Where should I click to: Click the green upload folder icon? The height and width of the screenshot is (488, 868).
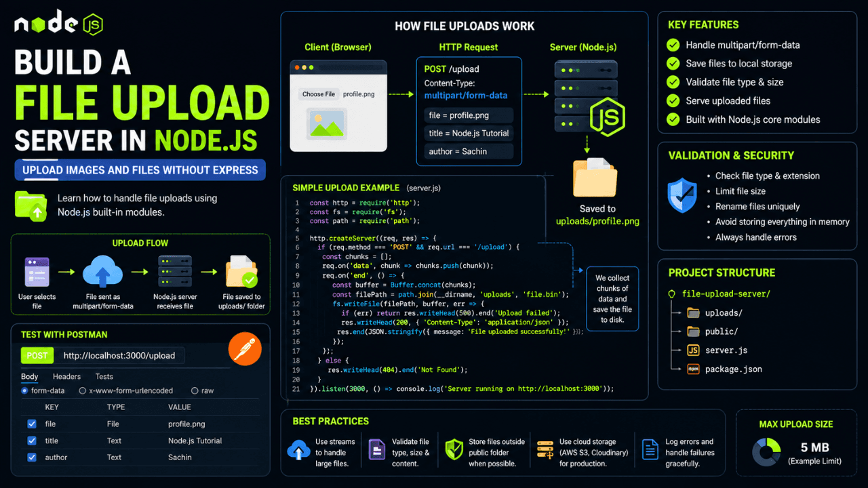[x=31, y=206]
